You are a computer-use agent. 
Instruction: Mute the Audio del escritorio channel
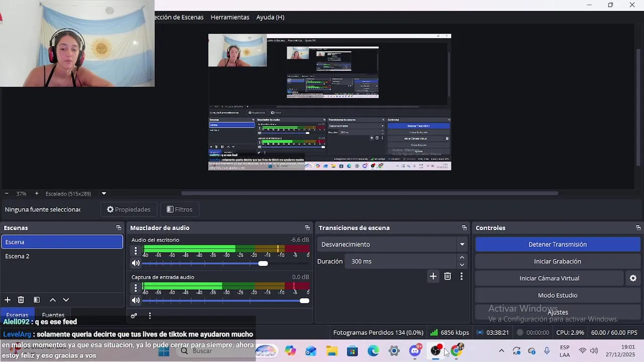click(x=135, y=263)
